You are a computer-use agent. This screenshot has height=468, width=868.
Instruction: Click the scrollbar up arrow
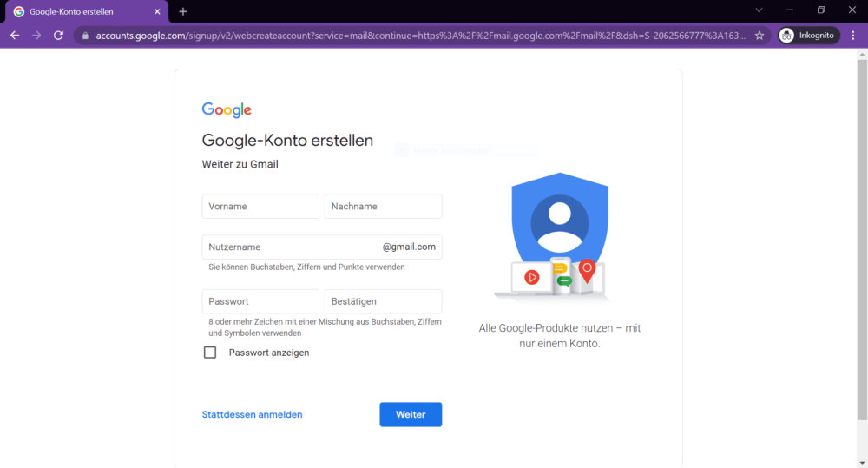[x=862, y=55]
